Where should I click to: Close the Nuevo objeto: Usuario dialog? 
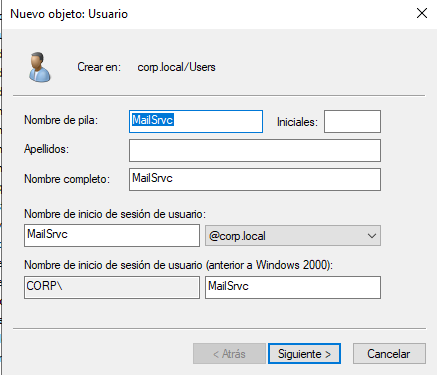[422, 14]
